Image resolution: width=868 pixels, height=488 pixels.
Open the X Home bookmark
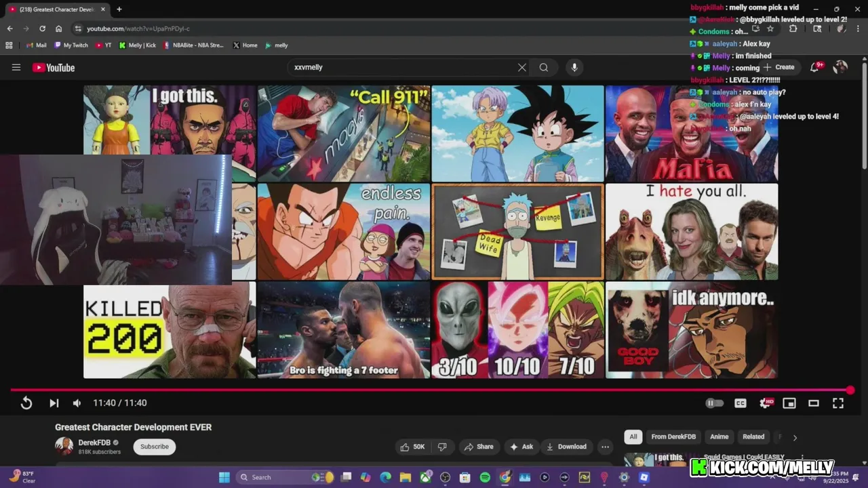245,45
